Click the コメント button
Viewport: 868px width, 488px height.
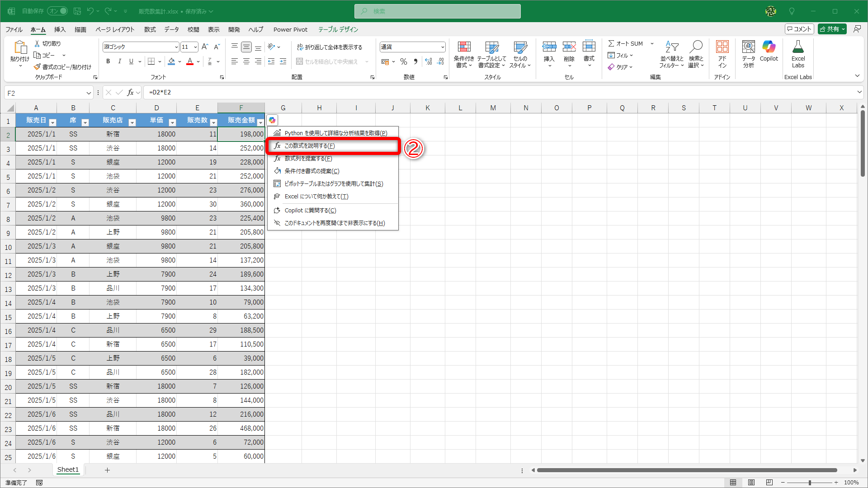[799, 29]
